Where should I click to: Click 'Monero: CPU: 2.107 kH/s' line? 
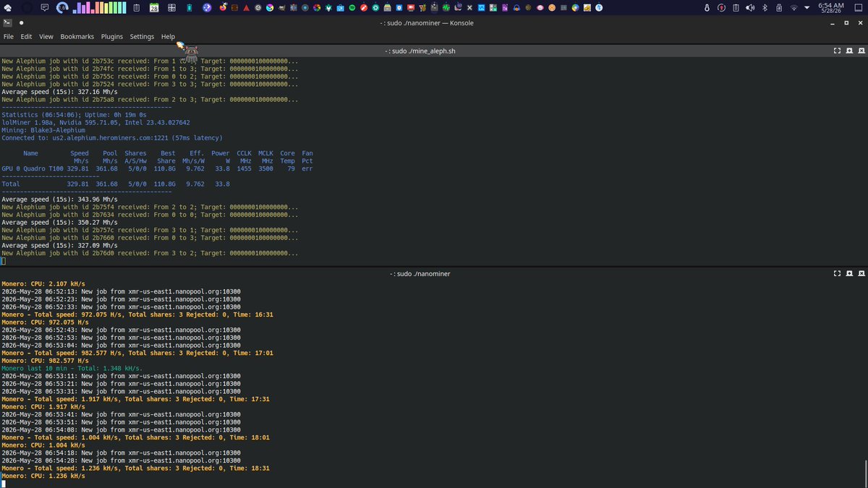click(43, 284)
